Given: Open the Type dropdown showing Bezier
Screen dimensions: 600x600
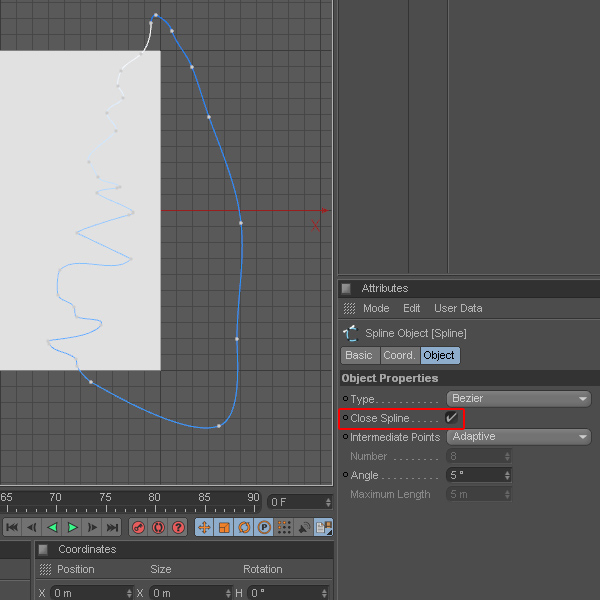Looking at the screenshot, I should pos(519,399).
